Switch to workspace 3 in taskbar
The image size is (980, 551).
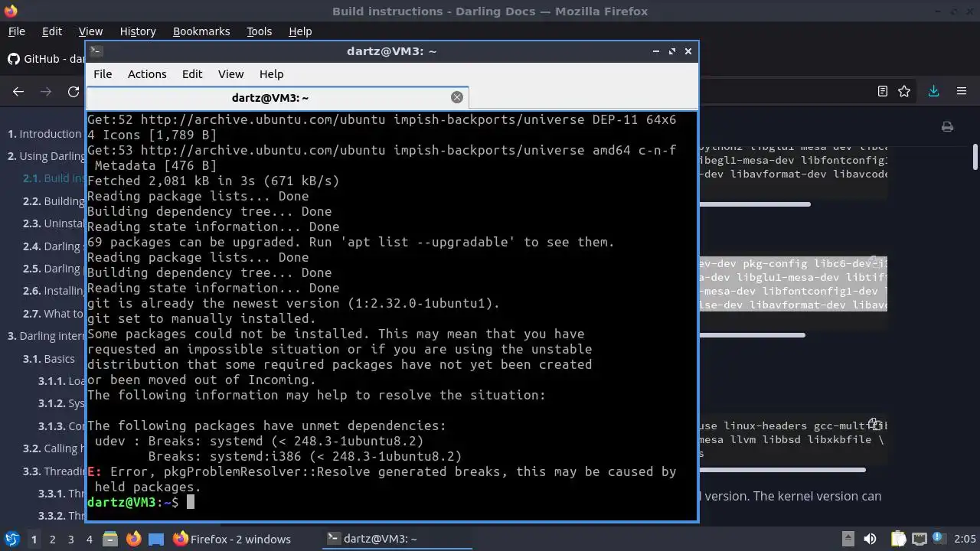click(x=70, y=540)
